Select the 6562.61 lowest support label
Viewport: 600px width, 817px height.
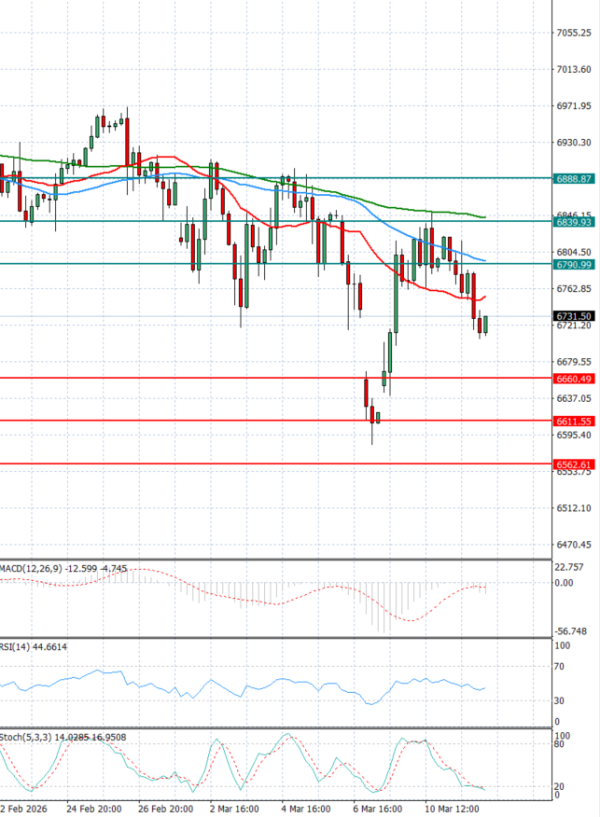[574, 465]
